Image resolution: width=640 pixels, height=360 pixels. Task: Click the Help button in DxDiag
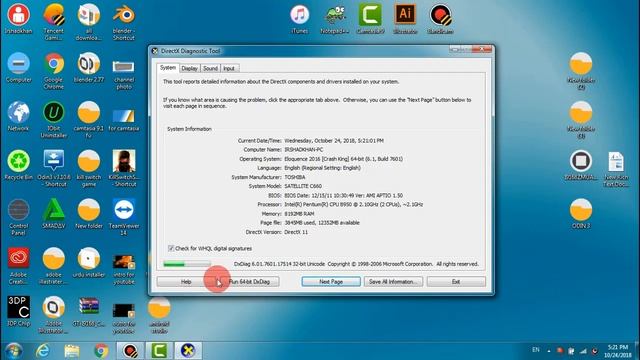186,282
